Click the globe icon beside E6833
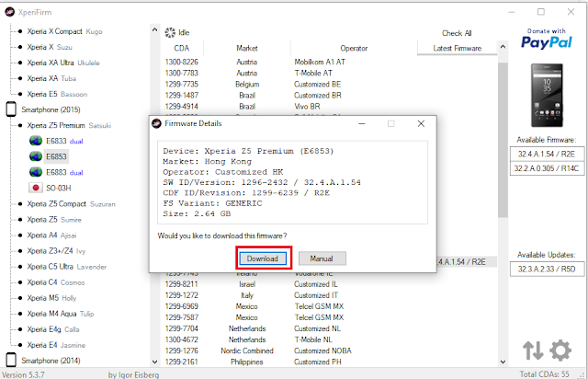The image size is (588, 379). point(36,141)
